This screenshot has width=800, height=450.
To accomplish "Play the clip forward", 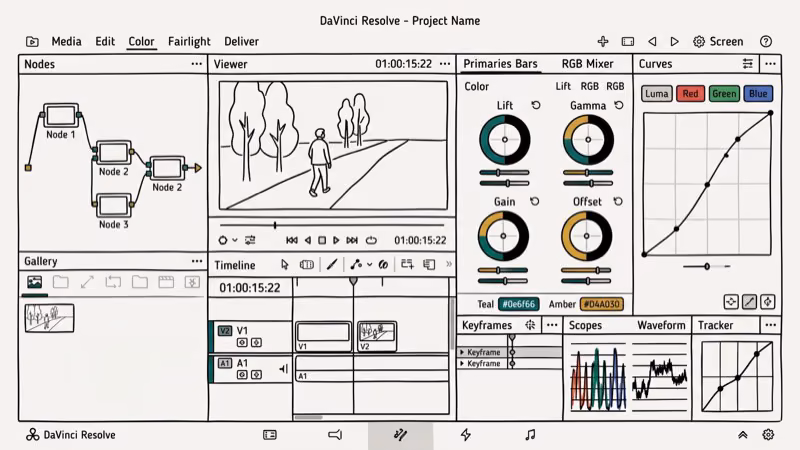I will tap(336, 240).
